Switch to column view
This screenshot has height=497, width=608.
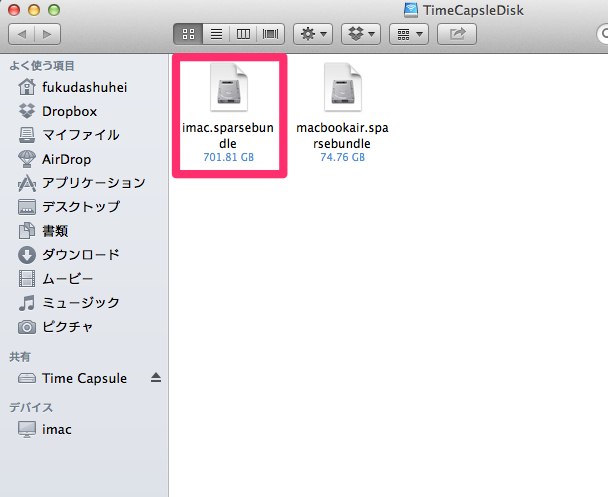pyautogui.click(x=243, y=34)
